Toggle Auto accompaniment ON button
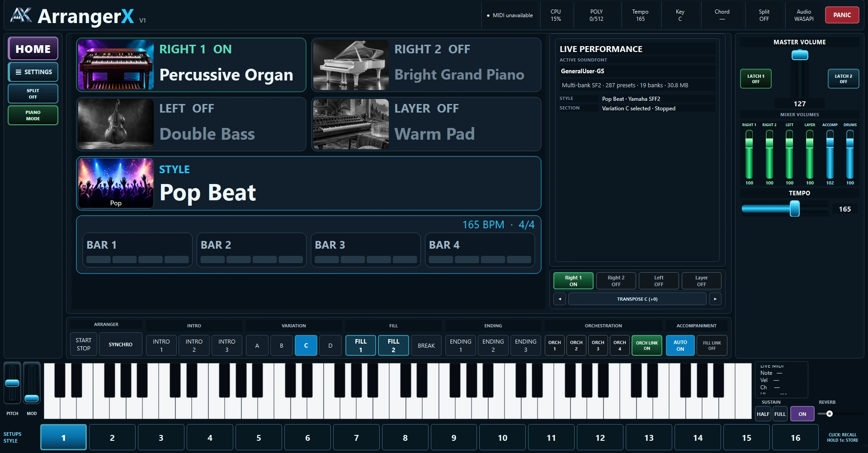The width and height of the screenshot is (868, 453). [x=680, y=345]
